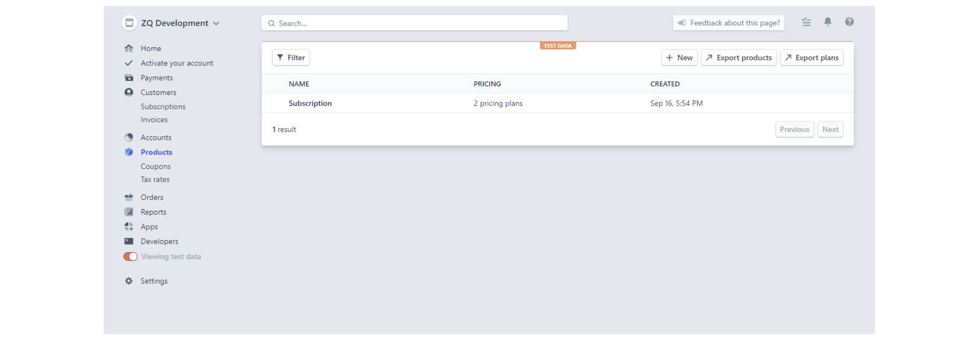
Task: Go to Orders in the sidebar
Action: 152,197
